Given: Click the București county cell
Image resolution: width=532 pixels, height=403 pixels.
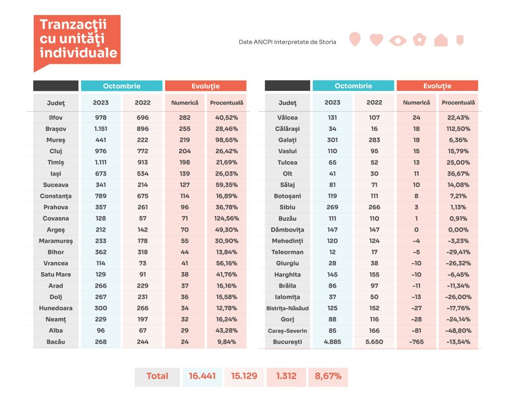Looking at the screenshot, I should point(287,342).
